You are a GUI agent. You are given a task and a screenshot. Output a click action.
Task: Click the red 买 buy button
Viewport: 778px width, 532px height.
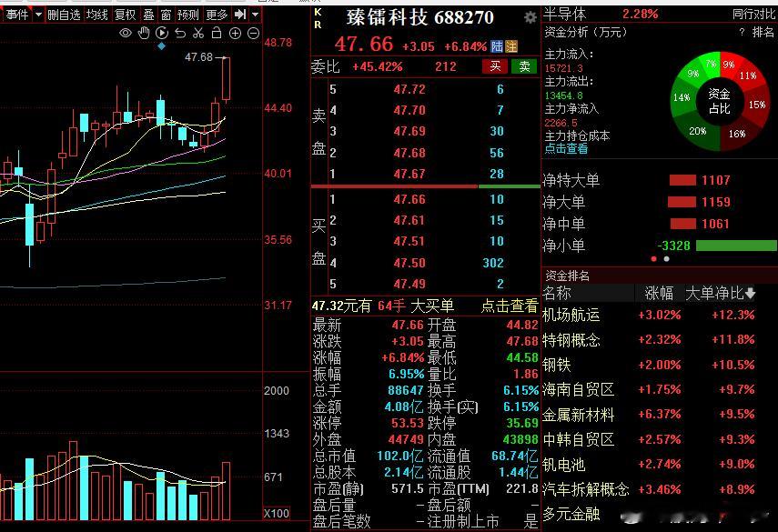tap(495, 66)
